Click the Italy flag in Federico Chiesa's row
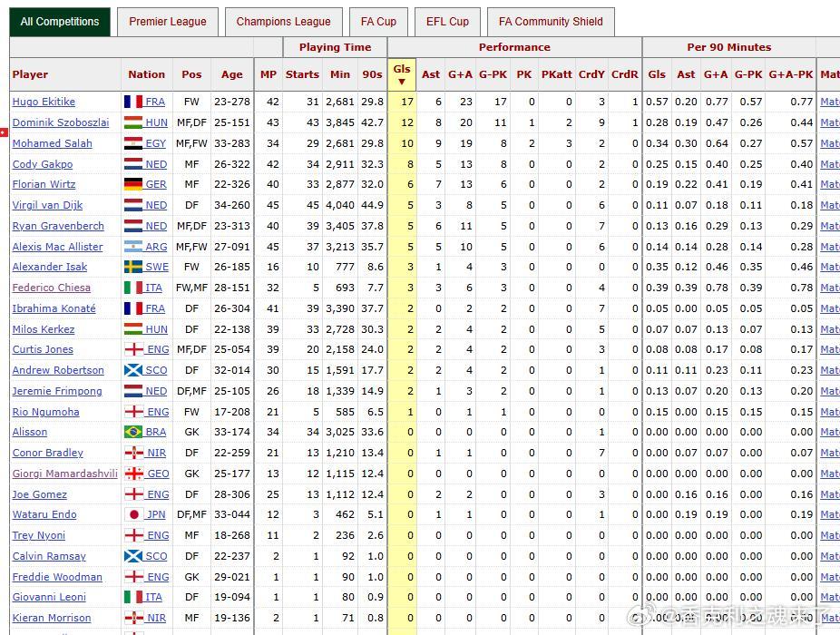The height and width of the screenshot is (635, 840). pyautogui.click(x=133, y=288)
